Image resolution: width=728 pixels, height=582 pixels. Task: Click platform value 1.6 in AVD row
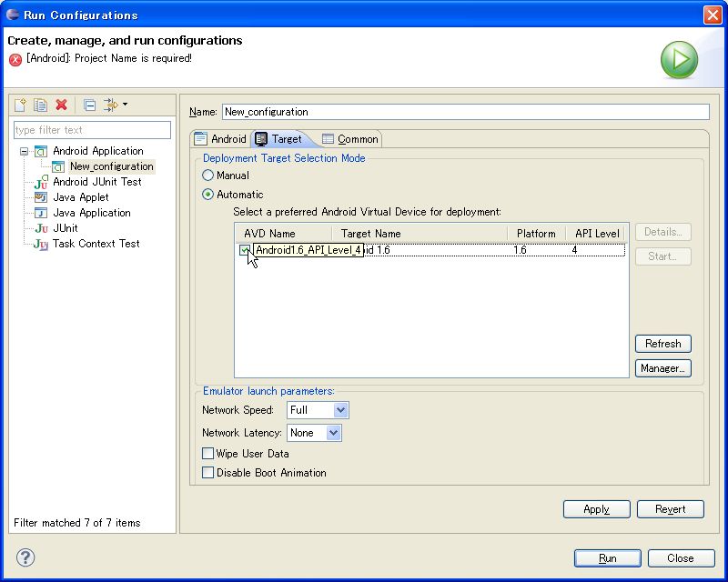click(520, 250)
